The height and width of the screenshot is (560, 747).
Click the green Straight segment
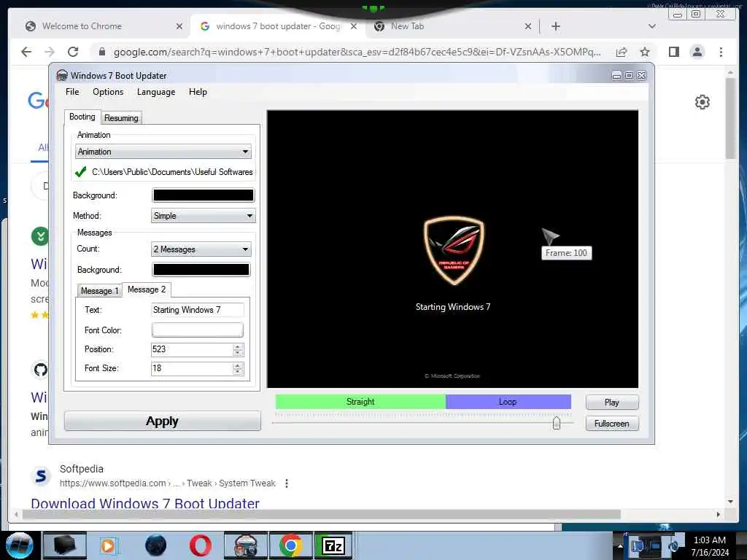(x=360, y=402)
